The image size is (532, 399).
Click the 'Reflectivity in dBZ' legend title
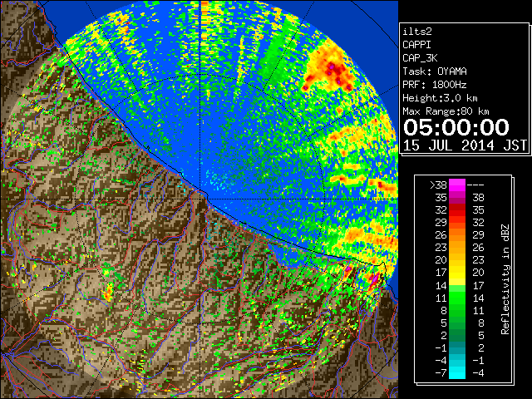[x=505, y=279]
